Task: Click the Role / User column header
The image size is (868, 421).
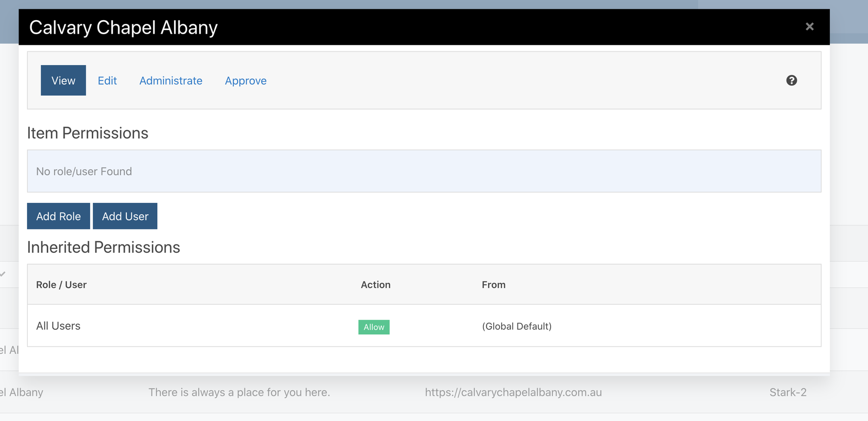Action: point(61,285)
